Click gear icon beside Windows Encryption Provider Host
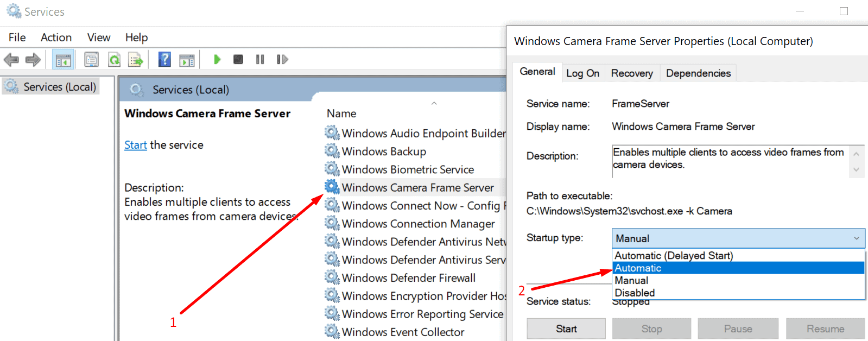 [332, 295]
